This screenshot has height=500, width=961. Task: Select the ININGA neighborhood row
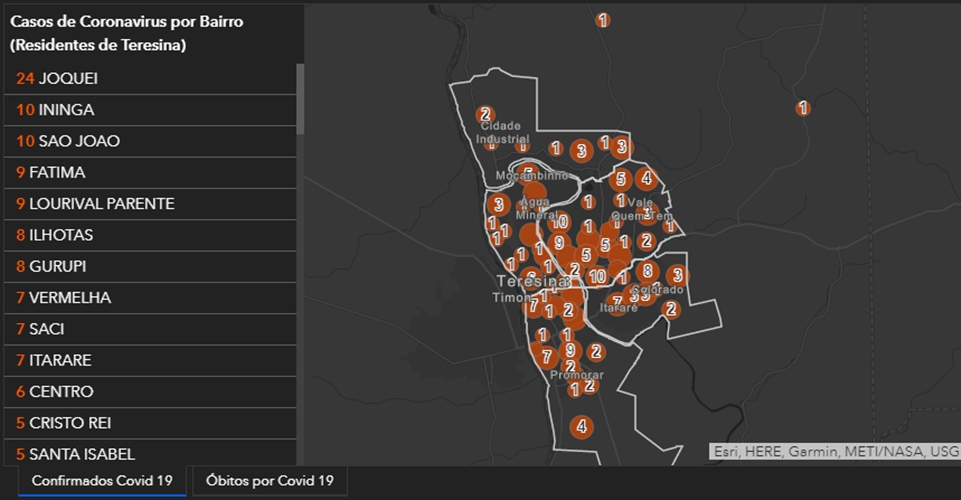150,110
